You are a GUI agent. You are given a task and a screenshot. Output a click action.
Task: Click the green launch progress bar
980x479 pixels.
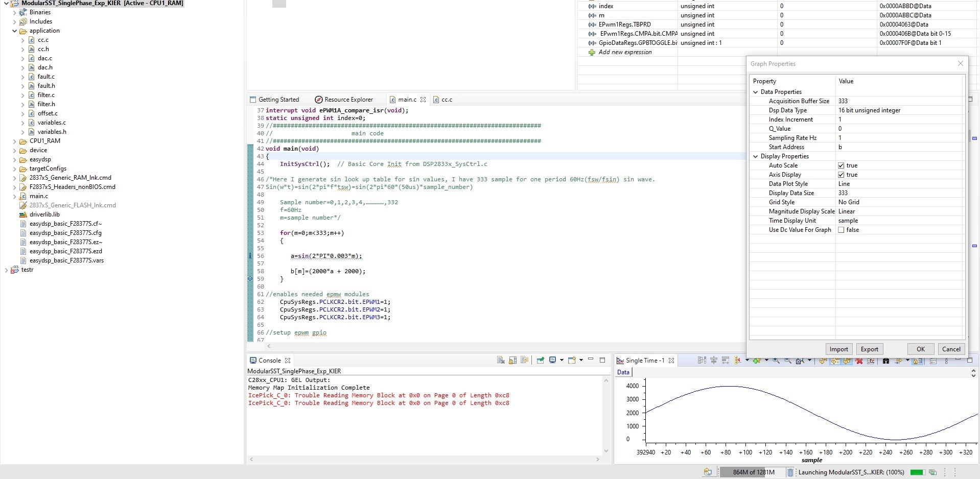917,472
